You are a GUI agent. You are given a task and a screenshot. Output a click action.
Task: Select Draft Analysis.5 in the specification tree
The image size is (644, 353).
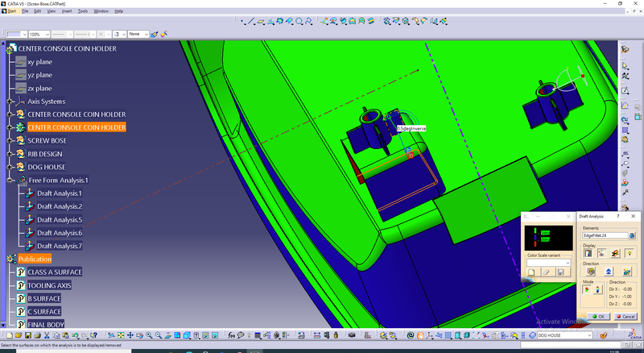coord(59,219)
